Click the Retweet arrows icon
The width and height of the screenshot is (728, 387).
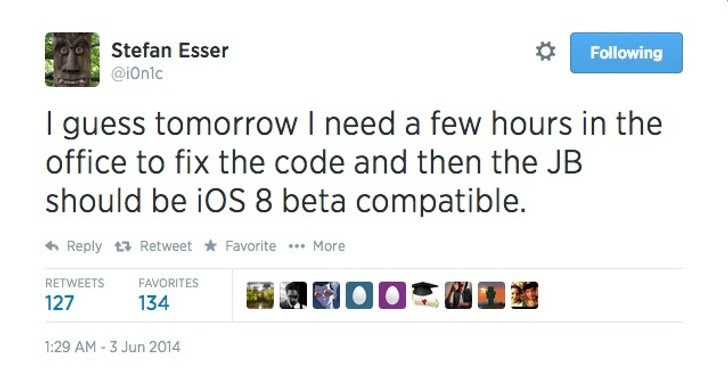123,246
